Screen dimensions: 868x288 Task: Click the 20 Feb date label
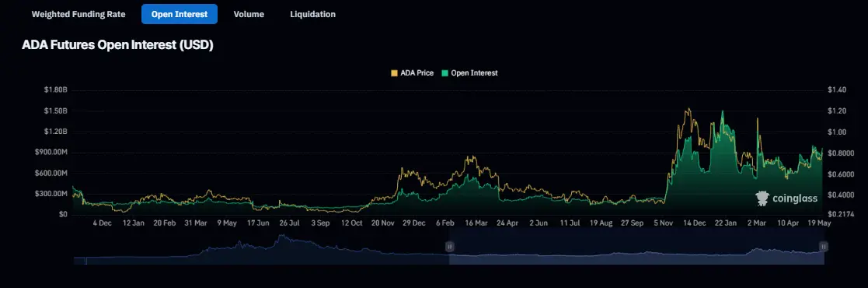165,223
